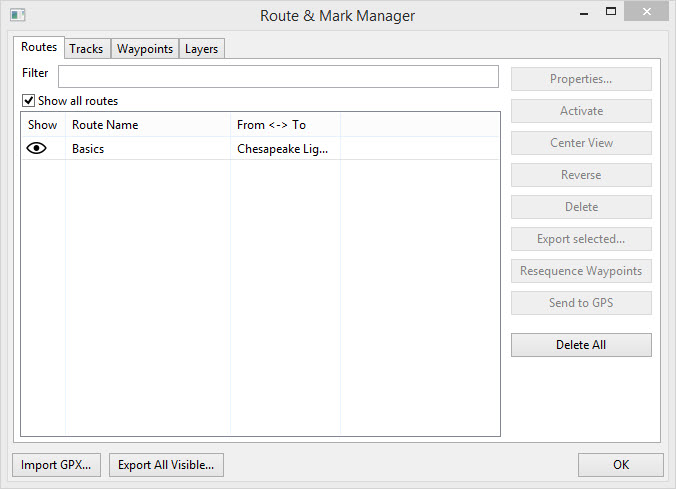Screen dimensions: 676x489
Task: Click into the Filter text field
Action: click(x=278, y=76)
